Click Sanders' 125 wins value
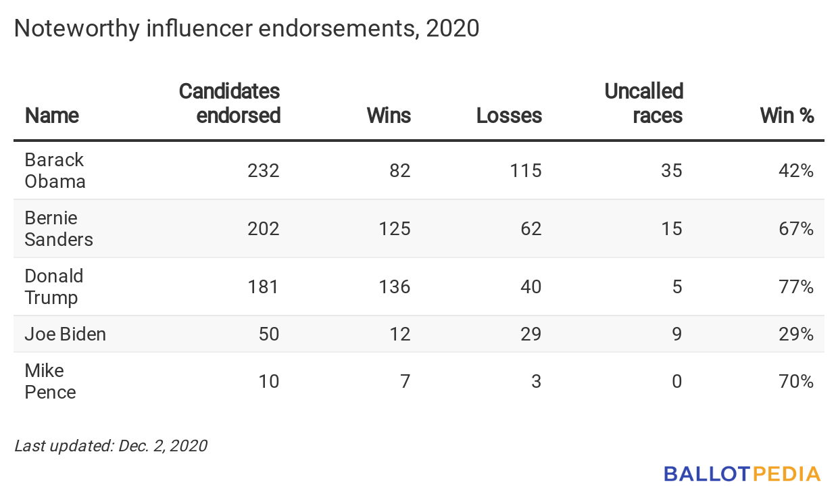This screenshot has width=838, height=504. click(395, 228)
